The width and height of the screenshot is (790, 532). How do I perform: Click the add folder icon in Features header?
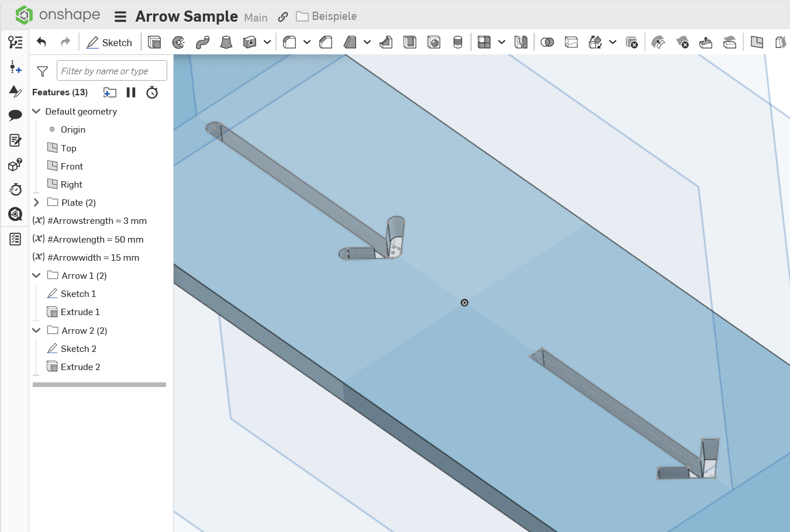(x=109, y=92)
